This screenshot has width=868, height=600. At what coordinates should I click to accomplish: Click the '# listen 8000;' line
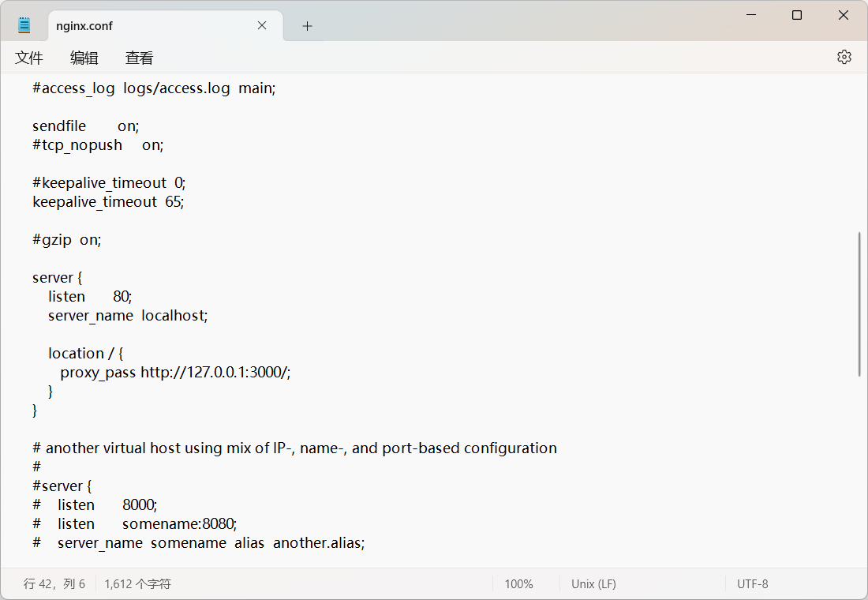point(95,504)
